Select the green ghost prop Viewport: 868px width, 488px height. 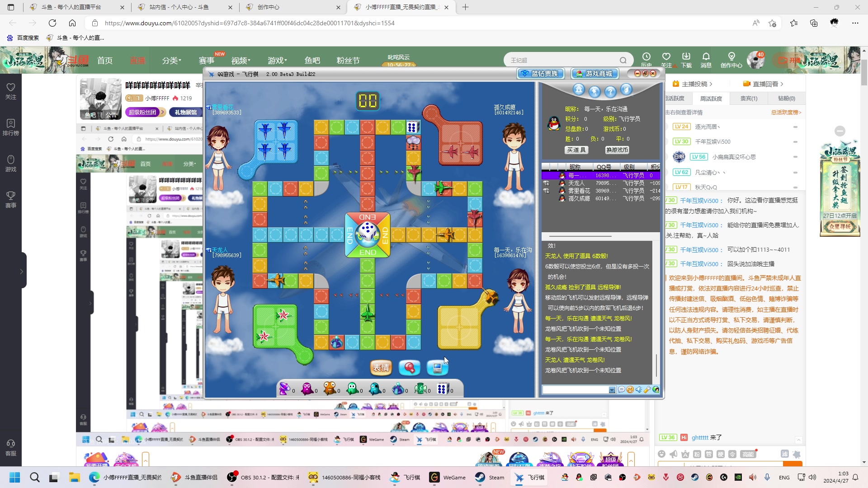tap(352, 388)
